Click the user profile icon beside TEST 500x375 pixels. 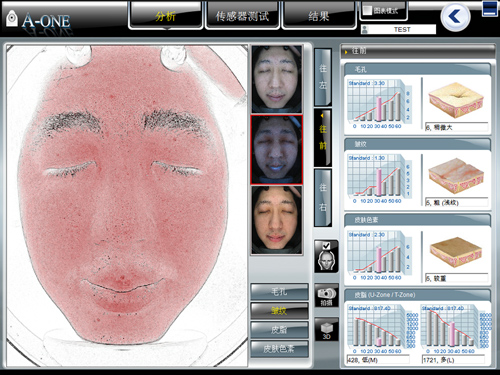click(365, 30)
